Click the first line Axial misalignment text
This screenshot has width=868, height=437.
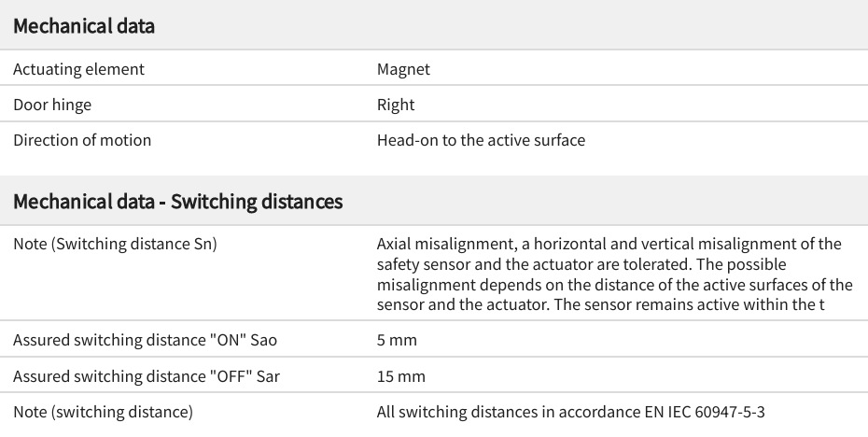[609, 244]
